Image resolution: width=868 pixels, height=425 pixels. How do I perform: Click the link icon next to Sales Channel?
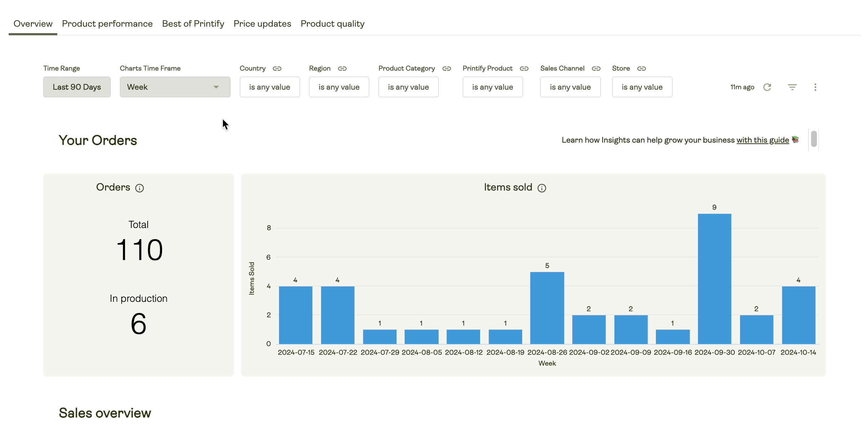(x=596, y=68)
